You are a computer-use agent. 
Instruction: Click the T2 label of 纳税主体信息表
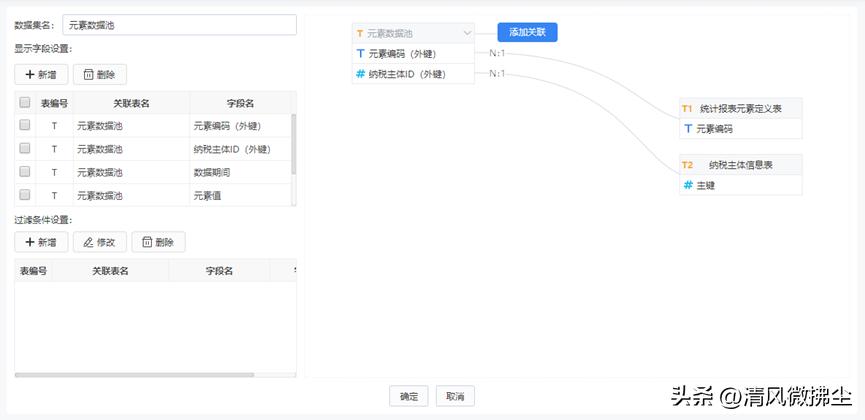point(687,165)
